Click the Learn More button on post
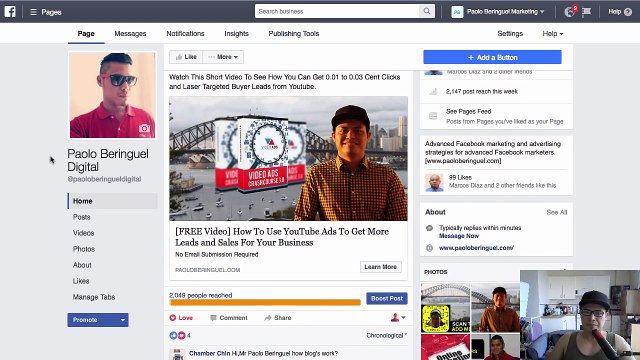This screenshot has height=360, width=640. click(x=380, y=267)
